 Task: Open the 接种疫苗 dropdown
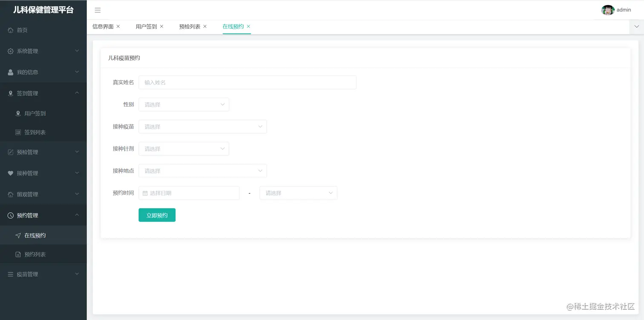pos(203,127)
